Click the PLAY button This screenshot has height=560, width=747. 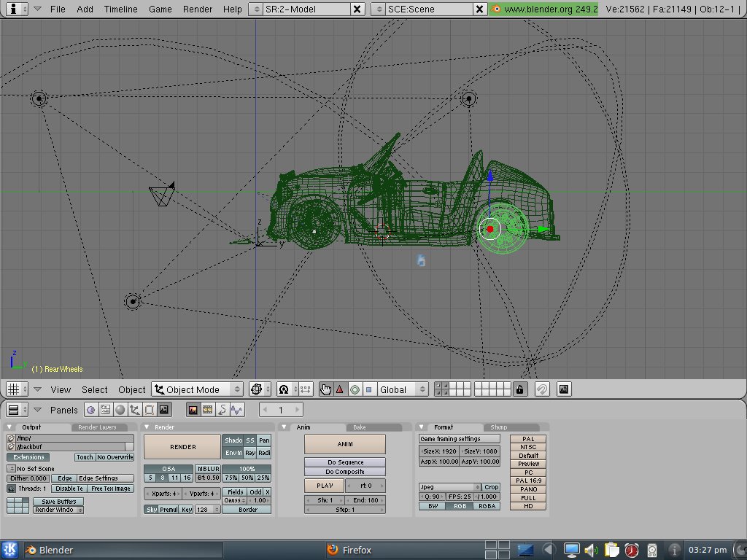point(325,486)
